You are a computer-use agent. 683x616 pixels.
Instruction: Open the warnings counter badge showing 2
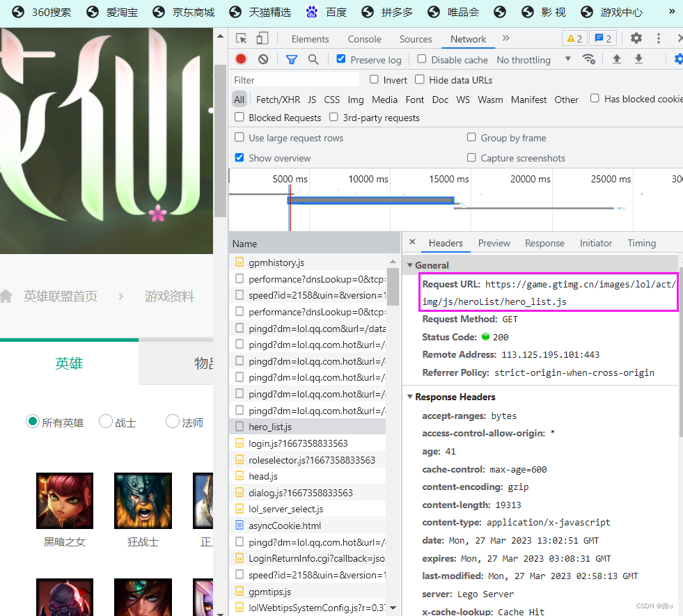(x=574, y=39)
